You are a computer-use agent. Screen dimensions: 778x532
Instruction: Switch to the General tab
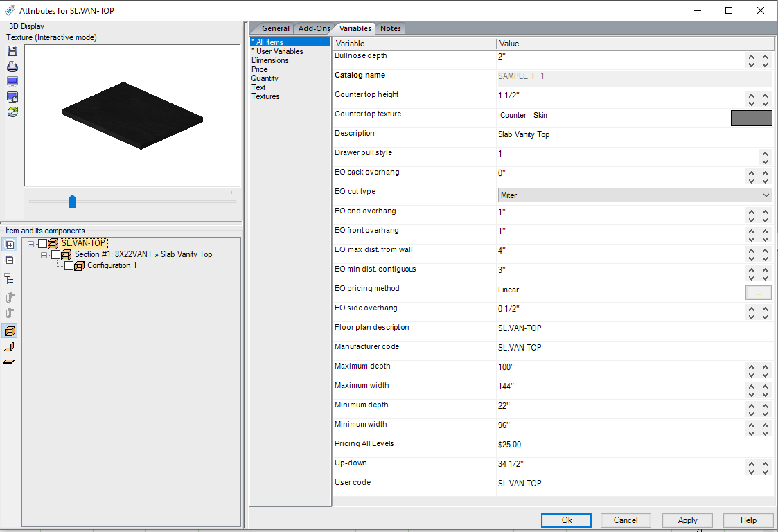point(275,28)
